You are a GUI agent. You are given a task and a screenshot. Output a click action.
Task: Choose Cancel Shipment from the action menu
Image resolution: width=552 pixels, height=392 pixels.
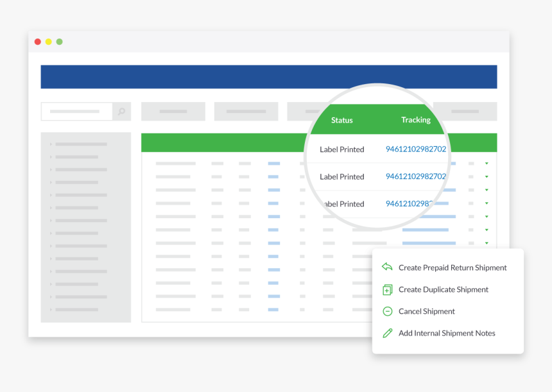[x=427, y=311]
